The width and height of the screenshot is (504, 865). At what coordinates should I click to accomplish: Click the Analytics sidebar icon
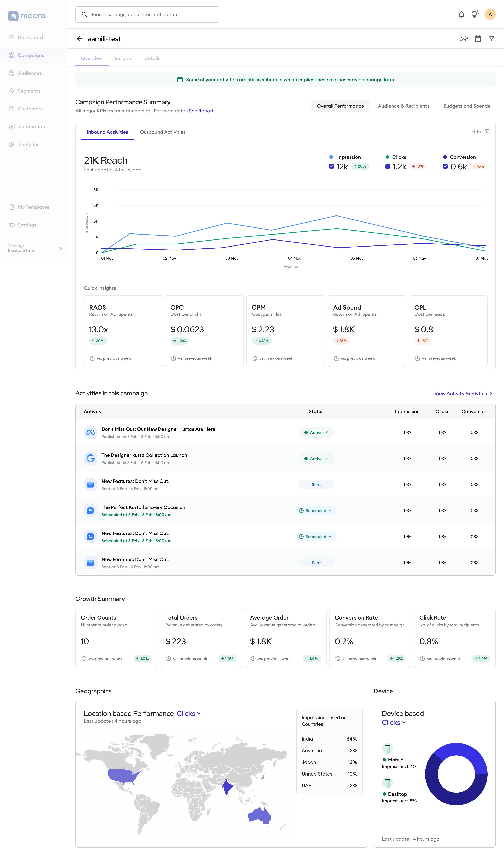tap(12, 145)
